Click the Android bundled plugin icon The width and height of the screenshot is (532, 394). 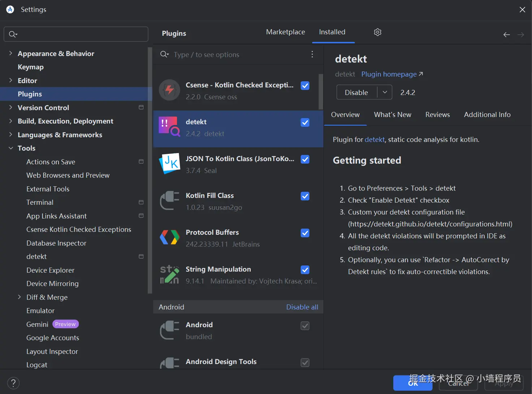coord(170,330)
